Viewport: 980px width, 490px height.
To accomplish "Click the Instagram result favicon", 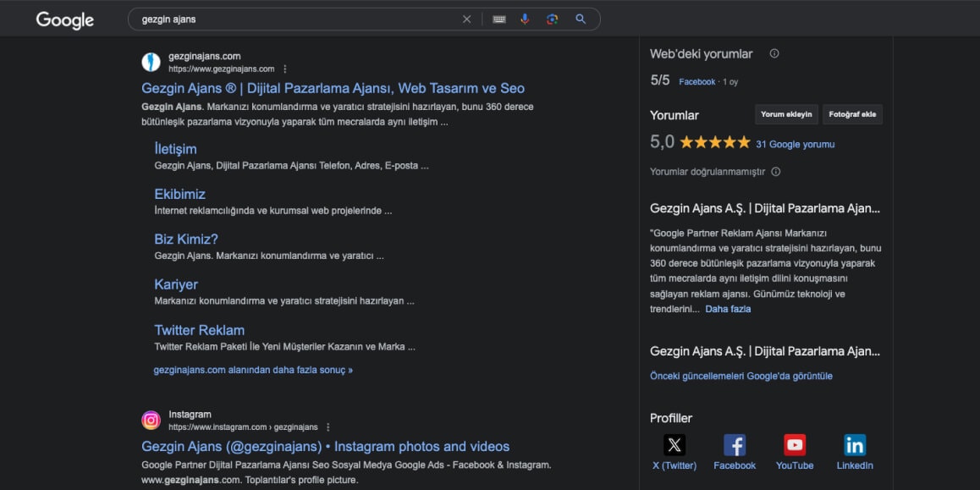I will (x=151, y=420).
